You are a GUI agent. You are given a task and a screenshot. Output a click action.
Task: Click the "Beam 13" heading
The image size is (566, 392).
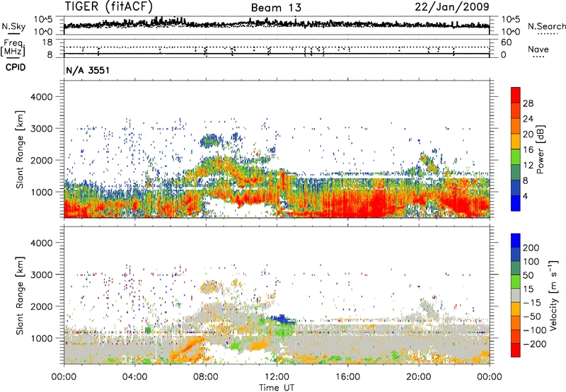276,8
